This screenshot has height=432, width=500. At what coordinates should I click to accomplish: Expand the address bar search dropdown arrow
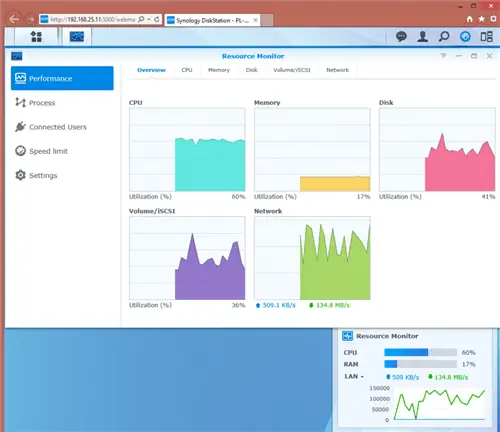pos(149,19)
